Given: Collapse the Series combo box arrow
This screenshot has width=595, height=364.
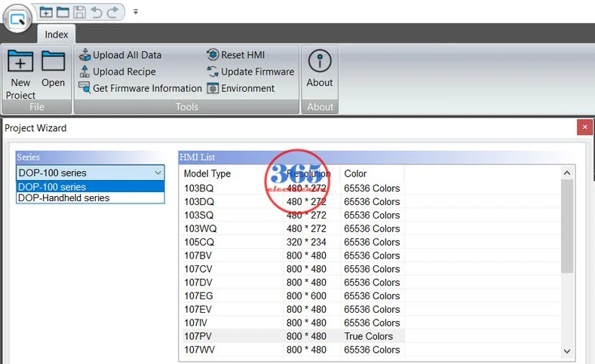Looking at the screenshot, I should click(x=158, y=173).
